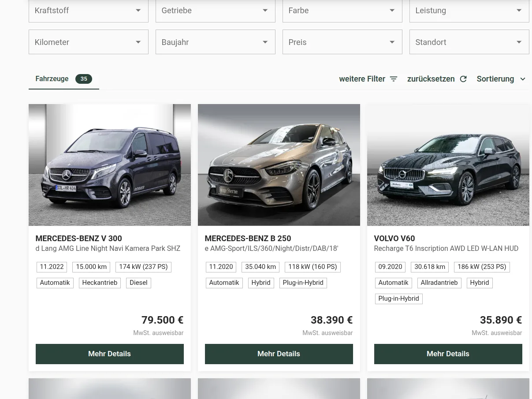Click the Recharge T6 Inscription description
The height and width of the screenshot is (399, 532).
point(446,249)
